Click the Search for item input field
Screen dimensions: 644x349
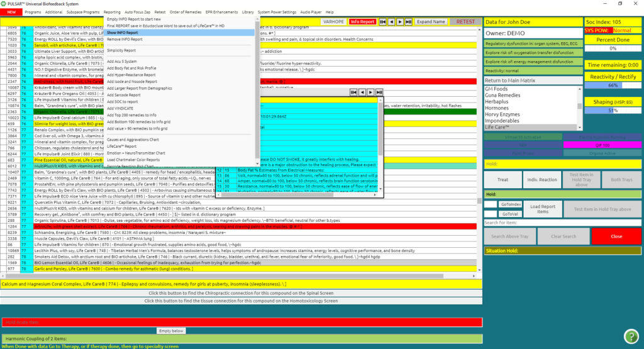coord(532,223)
